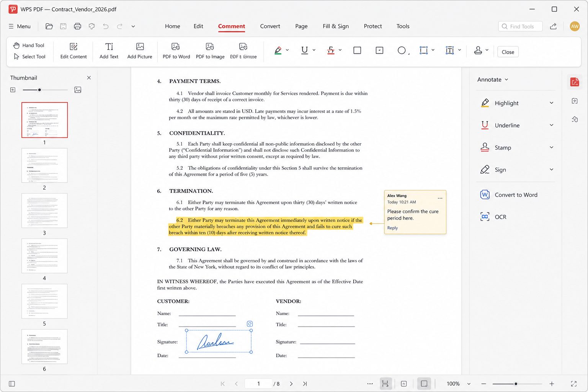Expand Stamp options in side panel

[552, 147]
